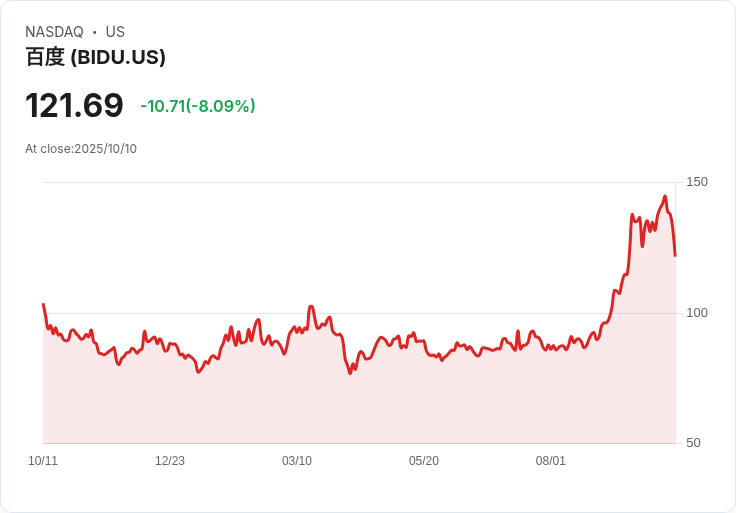Click the 150 y-axis label
The width and height of the screenshot is (736, 513).
[697, 182]
